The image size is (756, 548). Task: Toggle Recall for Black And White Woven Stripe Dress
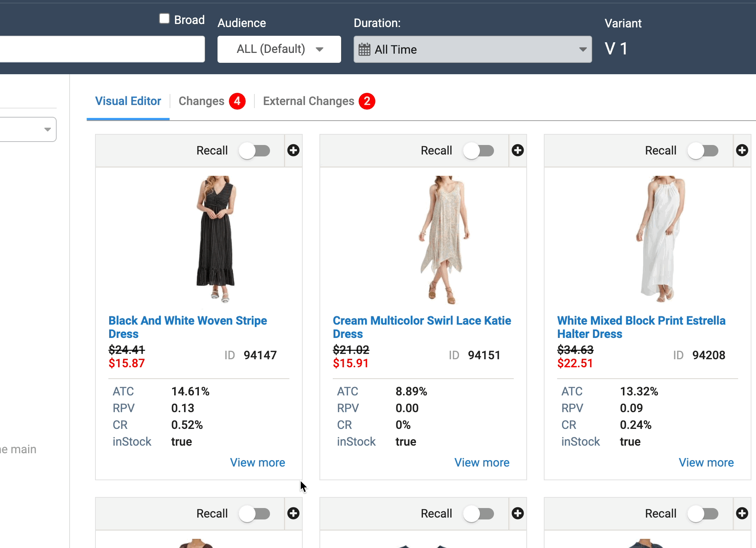(254, 151)
